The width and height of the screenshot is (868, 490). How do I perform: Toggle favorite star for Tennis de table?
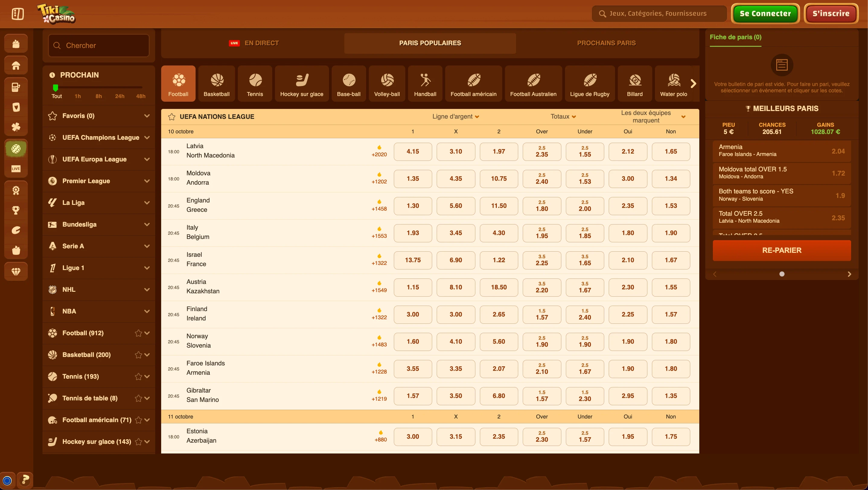[x=138, y=398]
